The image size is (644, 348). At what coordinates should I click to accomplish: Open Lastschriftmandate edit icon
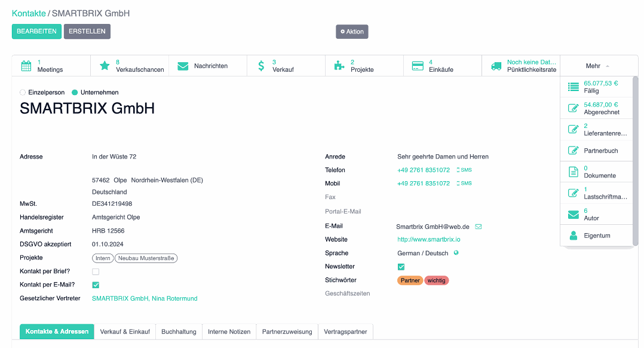pos(574,193)
